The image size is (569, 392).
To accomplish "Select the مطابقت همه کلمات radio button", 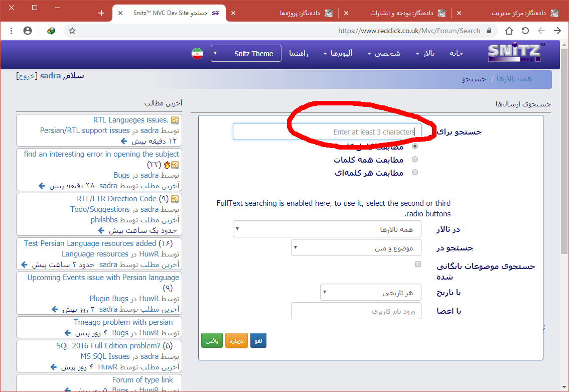I will pyautogui.click(x=414, y=160).
